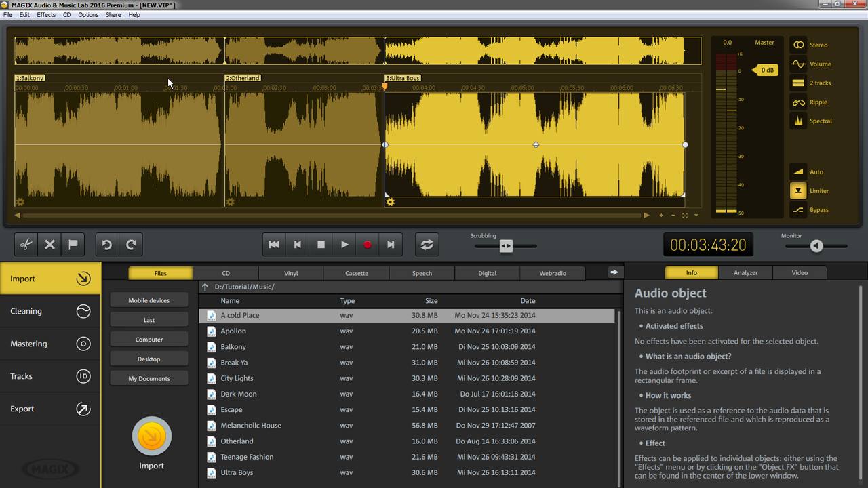Browse Mobile devices location

(x=149, y=300)
